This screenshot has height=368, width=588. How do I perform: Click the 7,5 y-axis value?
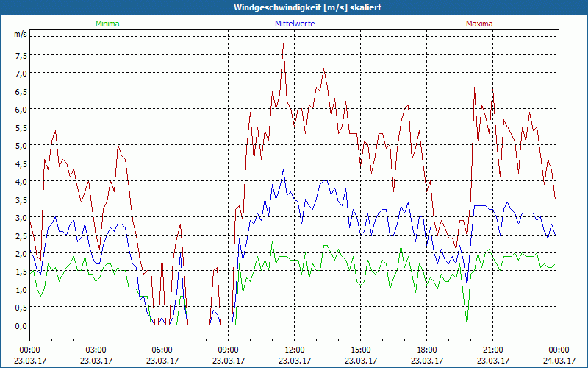21,56
